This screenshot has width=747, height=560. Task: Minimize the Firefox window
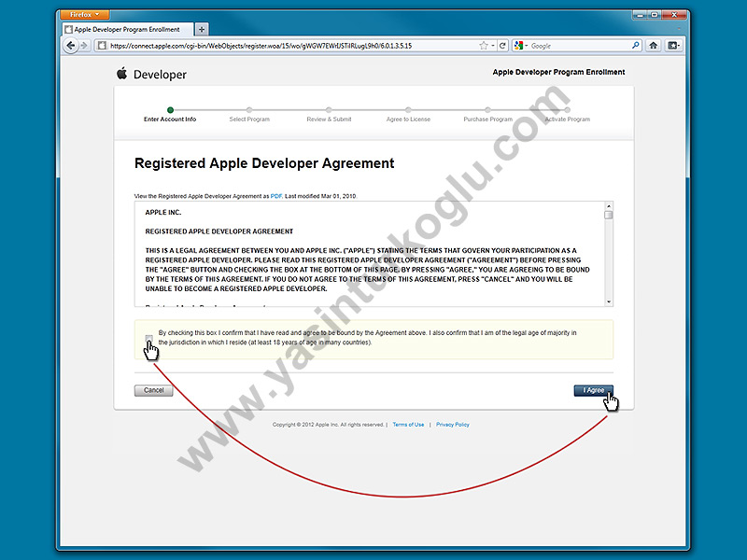(641, 15)
